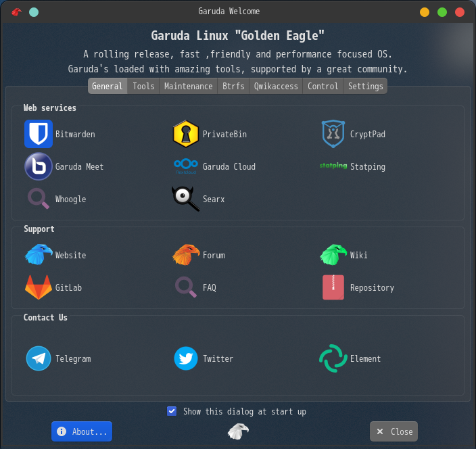
Task: Open the Settings tab
Action: 366,87
